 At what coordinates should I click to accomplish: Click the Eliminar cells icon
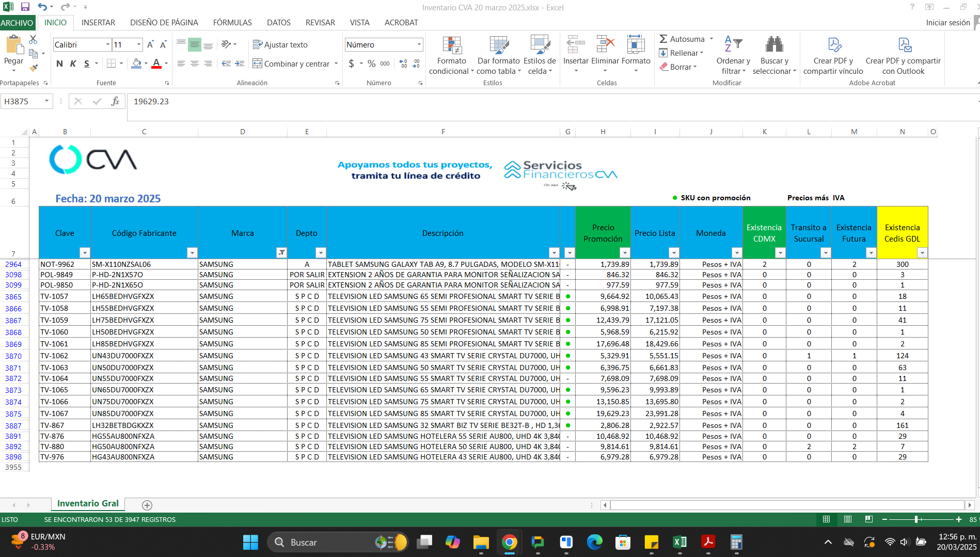pyautogui.click(x=605, y=45)
